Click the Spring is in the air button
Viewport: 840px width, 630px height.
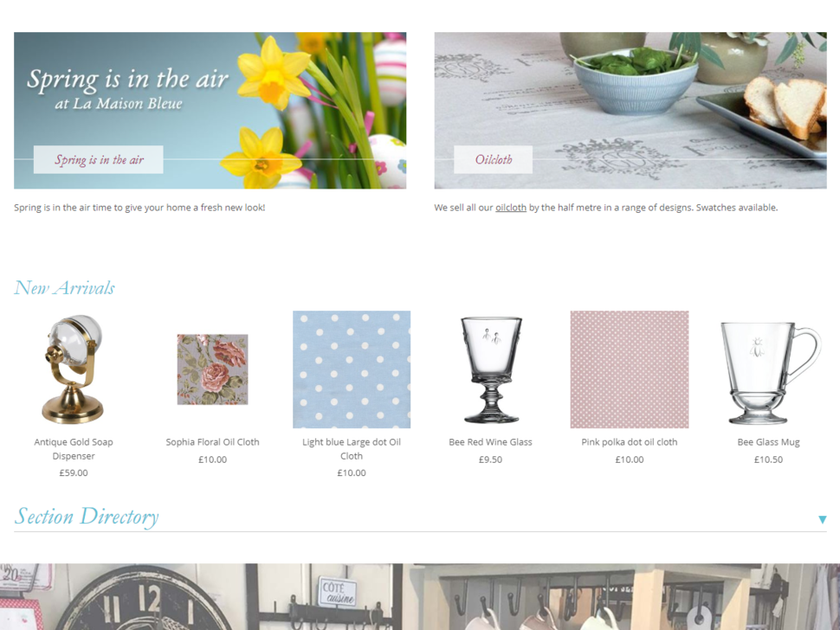tap(99, 159)
